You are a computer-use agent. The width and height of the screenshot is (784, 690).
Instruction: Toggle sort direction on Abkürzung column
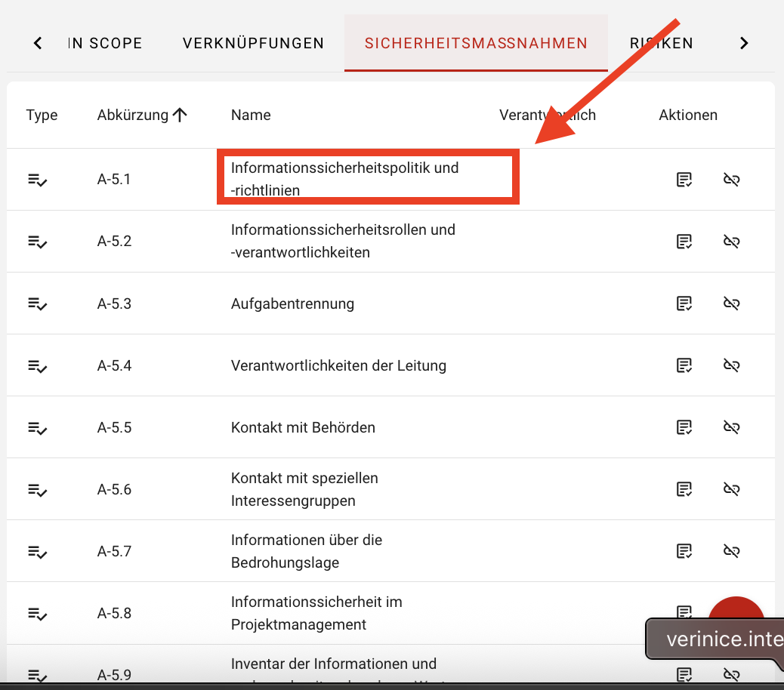(180, 115)
